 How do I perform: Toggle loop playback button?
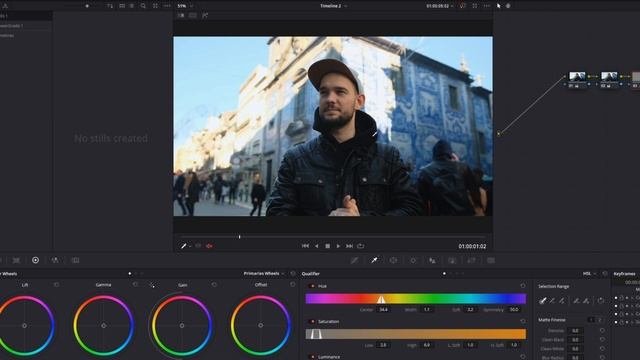click(360, 246)
